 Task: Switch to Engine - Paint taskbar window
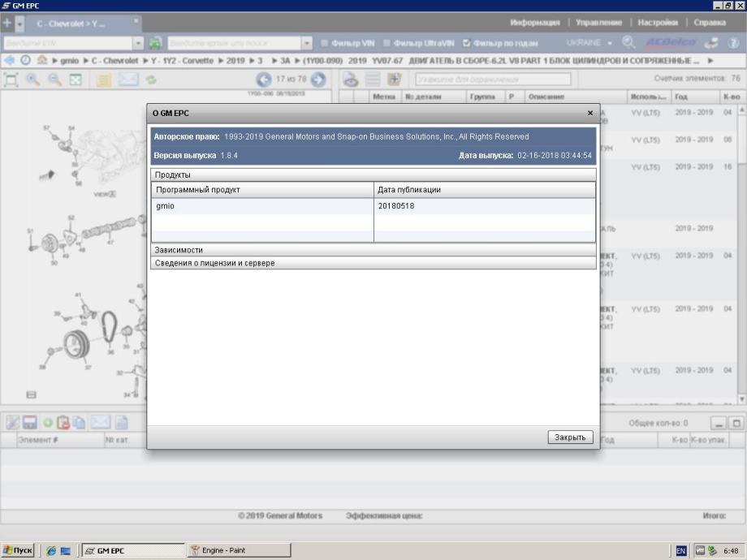coord(238,550)
